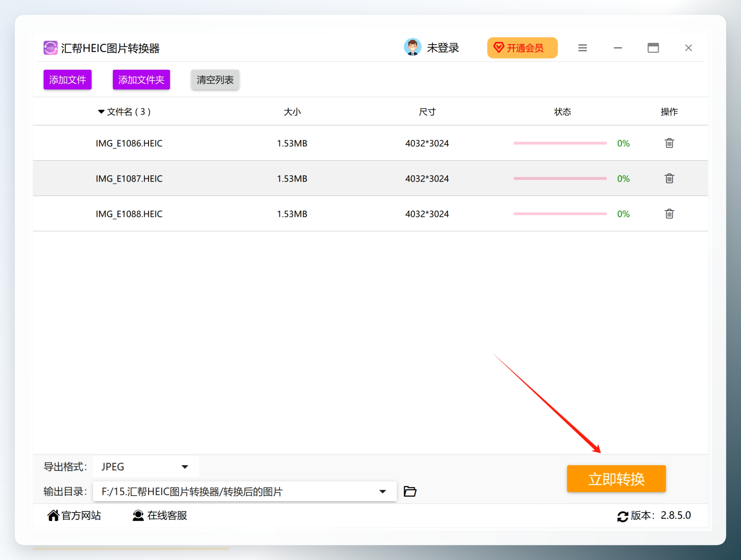Click the 状态 column header
Image resolution: width=741 pixels, height=560 pixels.
pos(562,112)
